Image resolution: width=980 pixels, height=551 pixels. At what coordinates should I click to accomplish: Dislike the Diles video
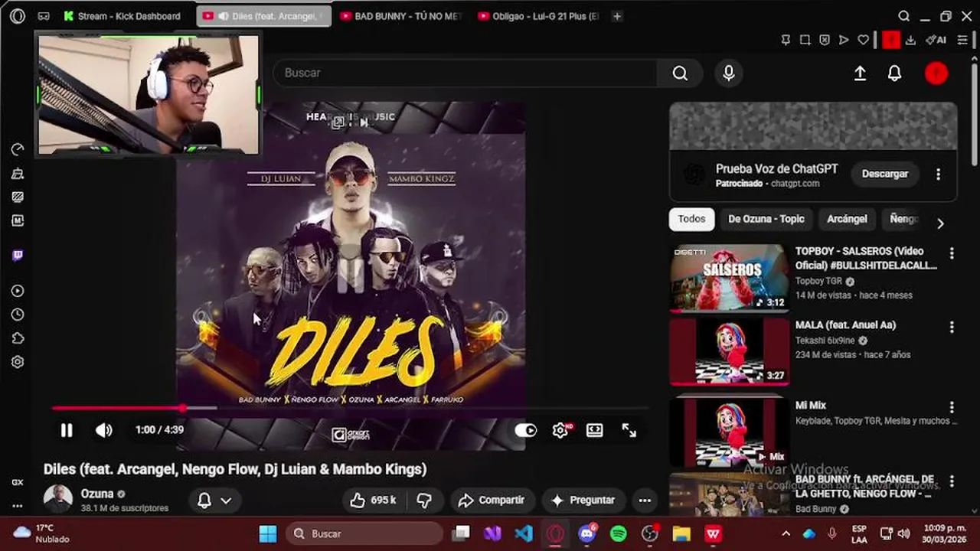tap(423, 500)
